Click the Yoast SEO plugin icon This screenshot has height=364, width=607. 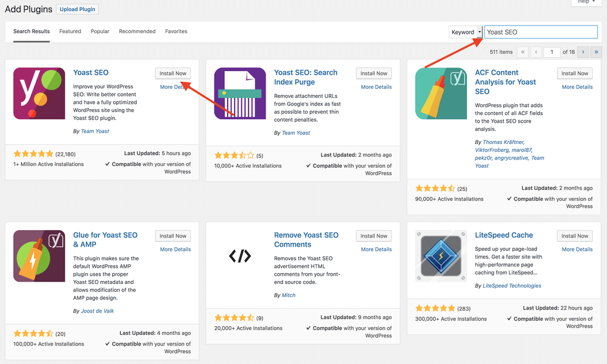tap(39, 93)
